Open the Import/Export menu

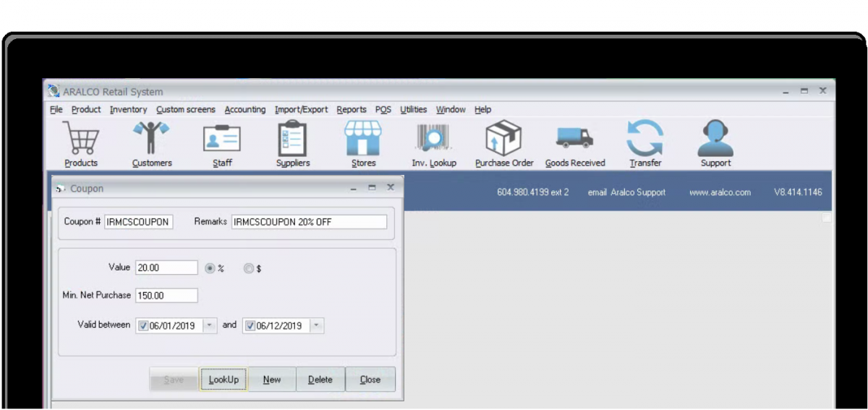pos(301,109)
